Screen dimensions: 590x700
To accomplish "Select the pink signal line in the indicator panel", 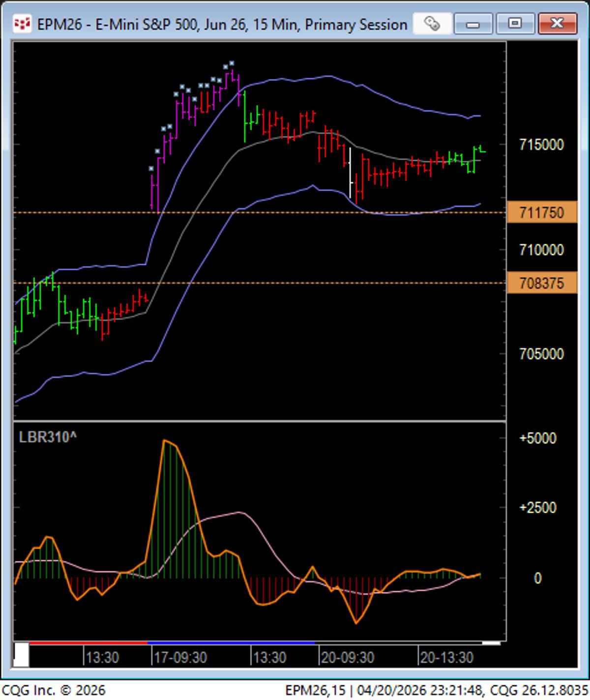I will click(241, 514).
